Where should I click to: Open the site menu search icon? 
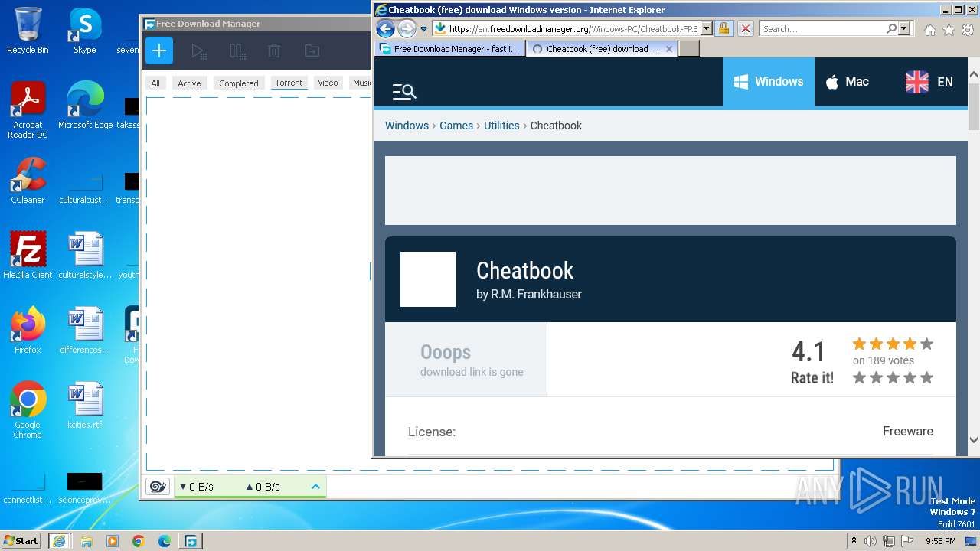click(x=403, y=93)
